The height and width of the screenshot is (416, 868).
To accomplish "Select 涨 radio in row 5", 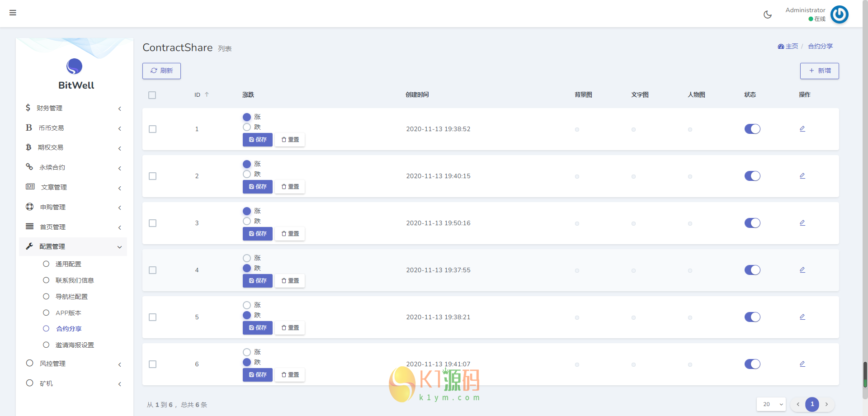I will coord(247,305).
